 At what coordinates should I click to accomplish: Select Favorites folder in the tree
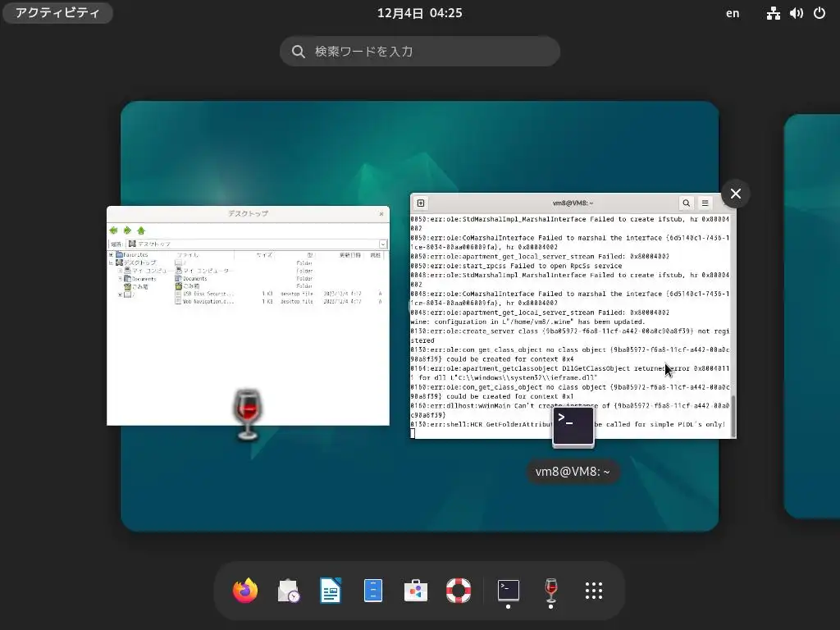click(132, 255)
